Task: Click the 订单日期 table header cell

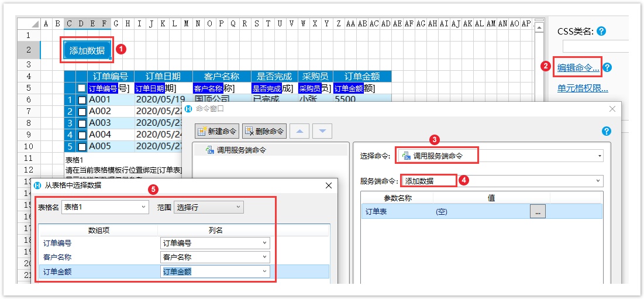Action: tap(163, 77)
